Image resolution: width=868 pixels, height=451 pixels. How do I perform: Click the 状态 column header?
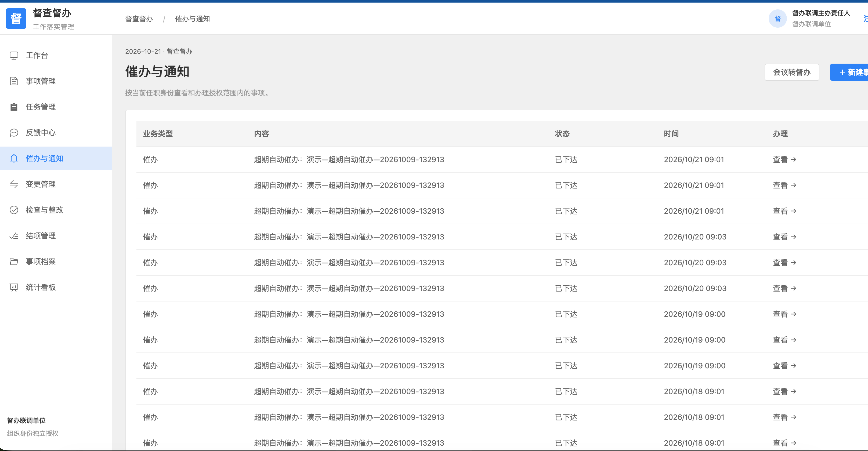click(x=562, y=134)
